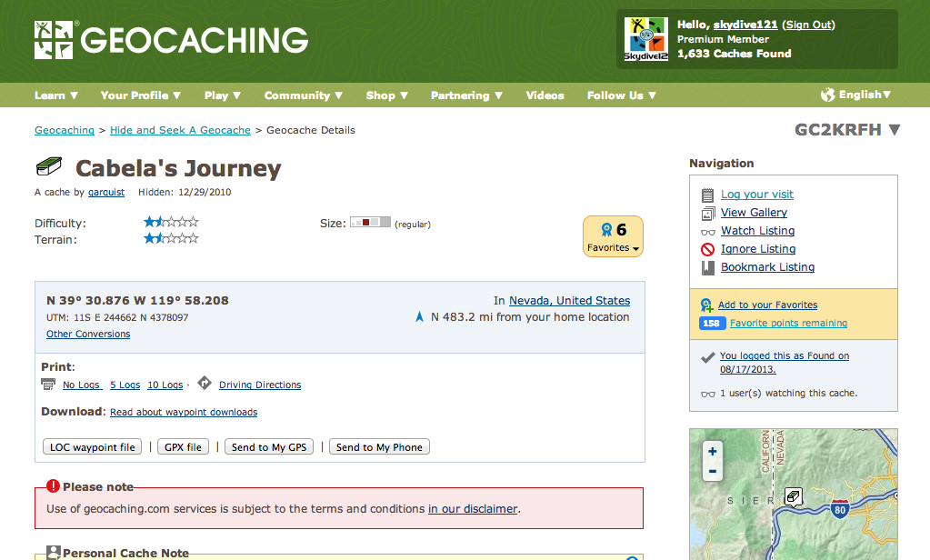Zoom in on the map with plus

tap(713, 452)
